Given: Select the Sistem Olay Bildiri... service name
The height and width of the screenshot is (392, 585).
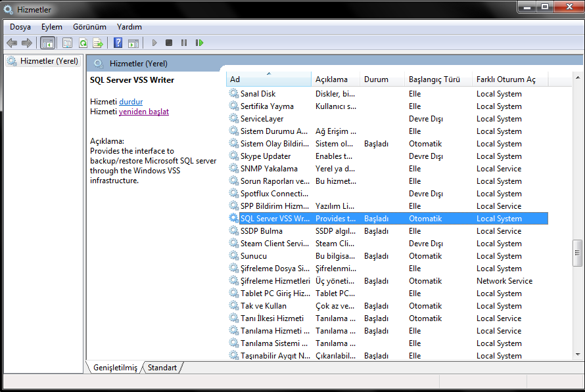Looking at the screenshot, I should pyautogui.click(x=275, y=143).
